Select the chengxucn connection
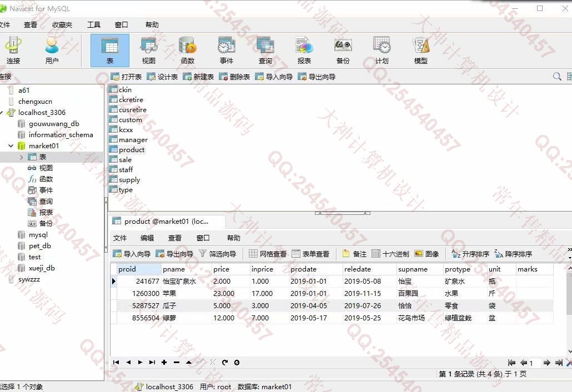Viewport: 572px width, 392px height. [x=35, y=102]
